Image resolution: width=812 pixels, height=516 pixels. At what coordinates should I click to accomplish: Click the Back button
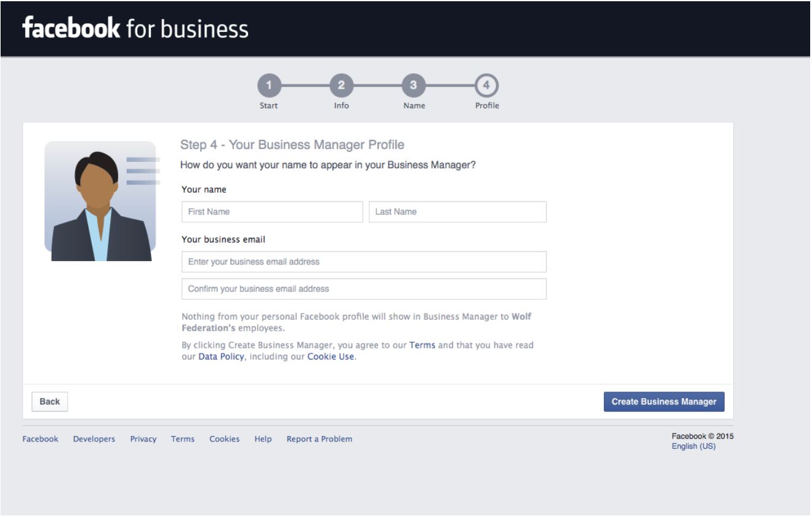(50, 401)
